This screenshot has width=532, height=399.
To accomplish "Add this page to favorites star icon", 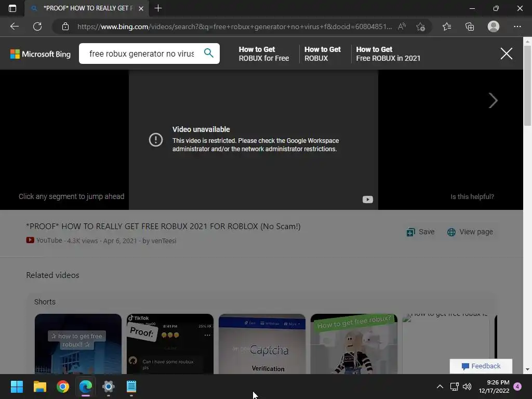I will tap(420, 26).
